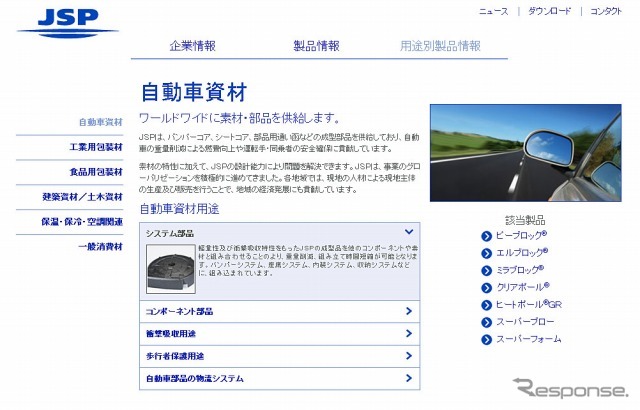The height and width of the screenshot is (410, 640).
Task: Click arrow icon beside スーパーフォーム
Action: pyautogui.click(x=486, y=339)
